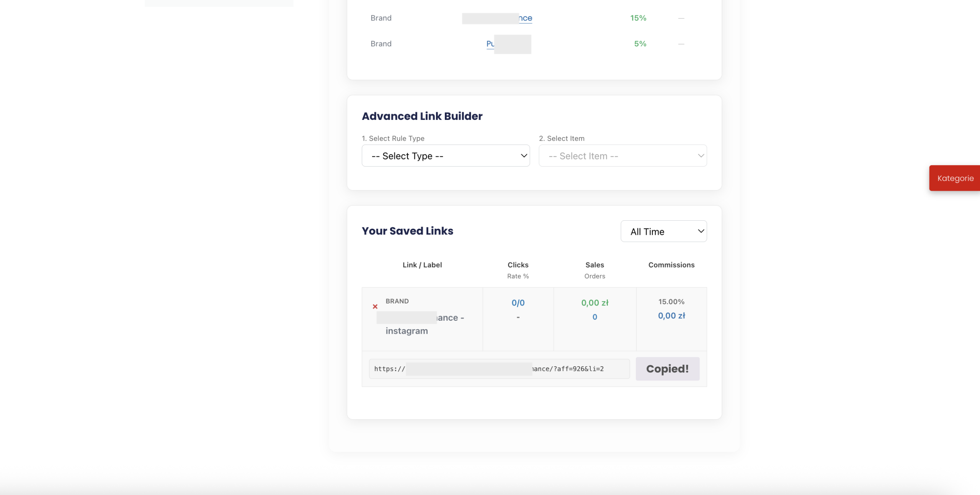
Task: Click the Commissions column header
Action: point(671,265)
